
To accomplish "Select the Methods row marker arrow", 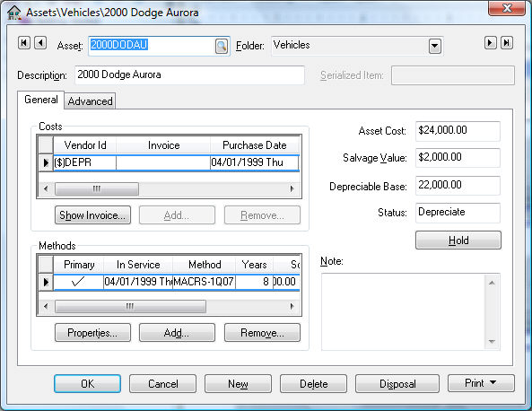I will pos(46,282).
